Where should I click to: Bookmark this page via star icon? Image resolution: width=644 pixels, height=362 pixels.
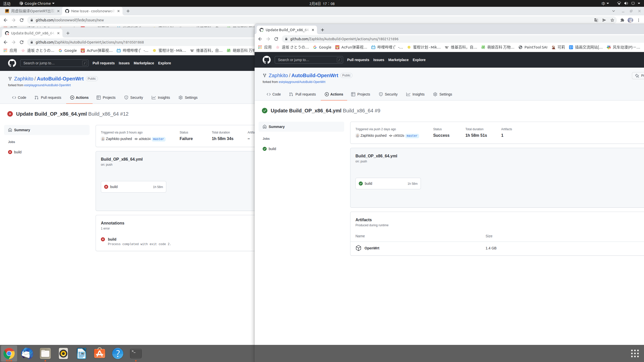pyautogui.click(x=612, y=20)
